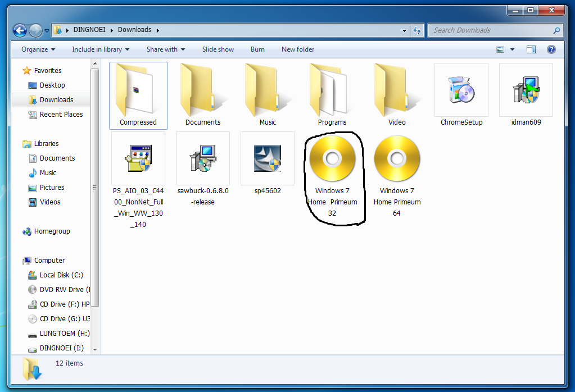Viewport: 575px width, 392px height.
Task: Open Recent Places in Favorites
Action: pyautogui.click(x=56, y=115)
